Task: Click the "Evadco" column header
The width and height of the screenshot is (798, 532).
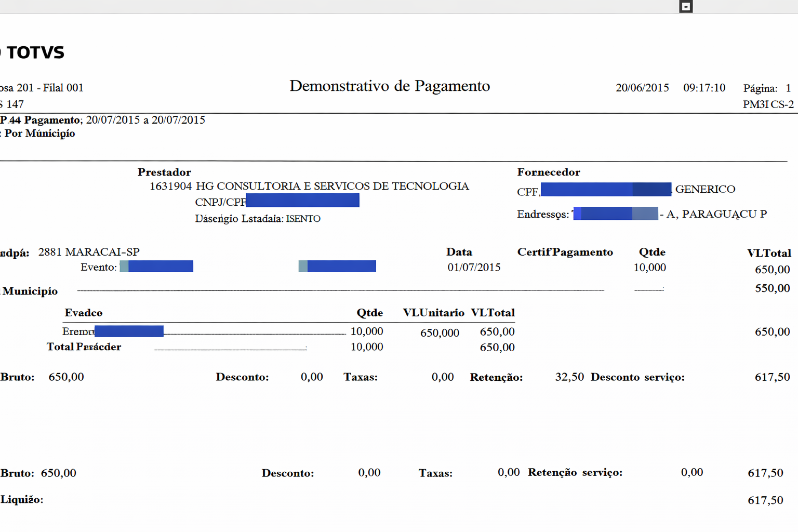Action: [x=84, y=313]
